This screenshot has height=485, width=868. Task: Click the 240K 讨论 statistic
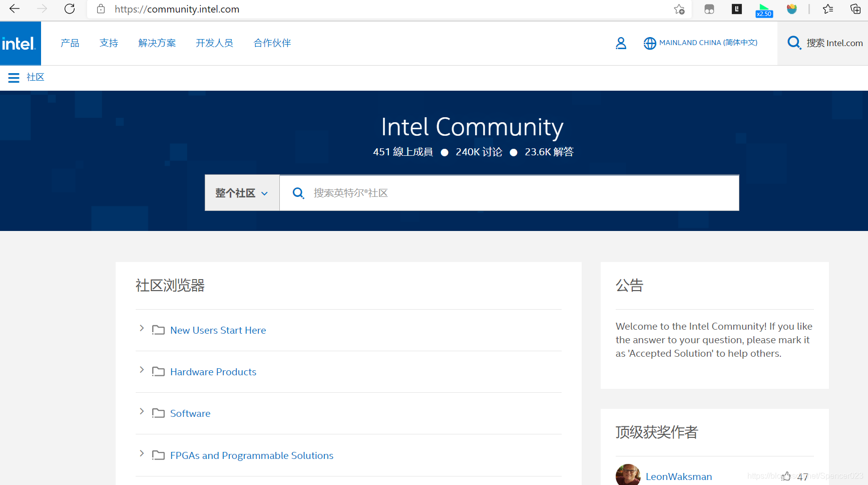point(479,152)
